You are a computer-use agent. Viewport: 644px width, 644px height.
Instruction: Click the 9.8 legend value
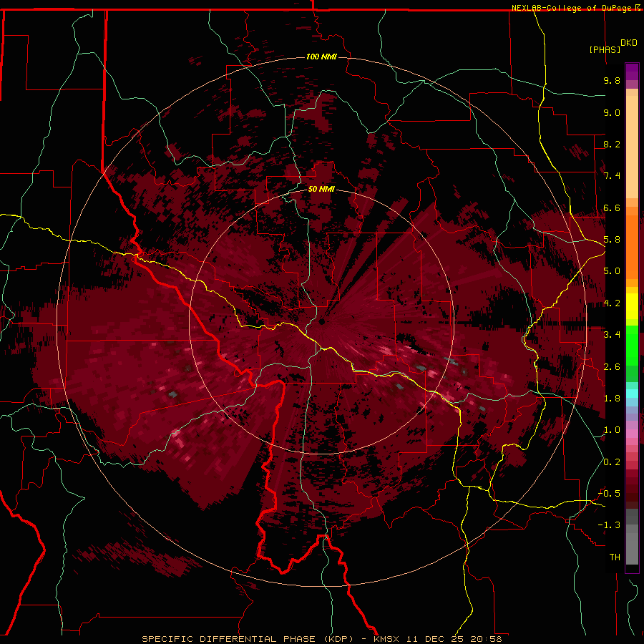(612, 80)
